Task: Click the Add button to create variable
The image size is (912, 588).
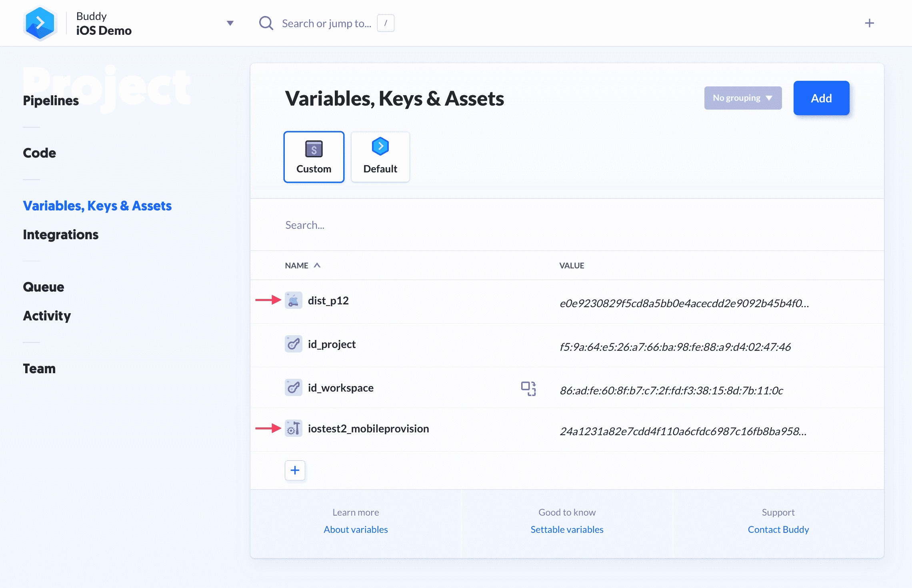Action: [x=821, y=98]
